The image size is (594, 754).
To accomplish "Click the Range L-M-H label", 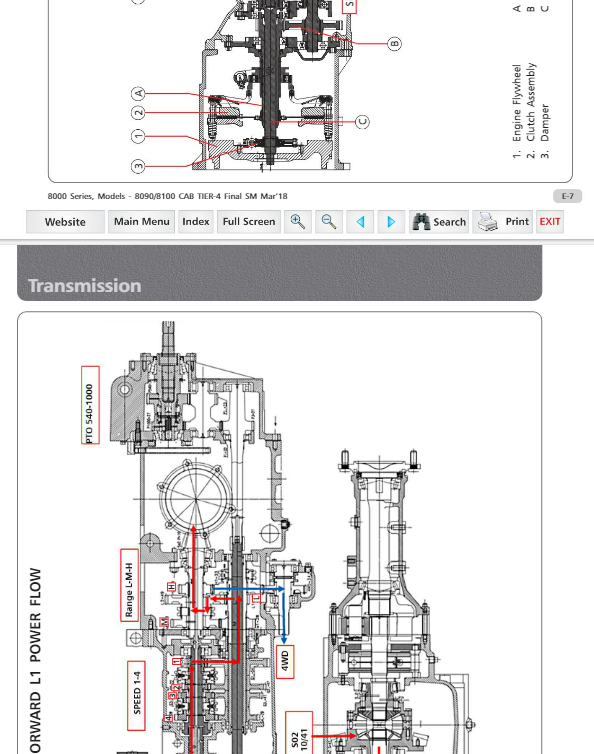I will [x=129, y=585].
